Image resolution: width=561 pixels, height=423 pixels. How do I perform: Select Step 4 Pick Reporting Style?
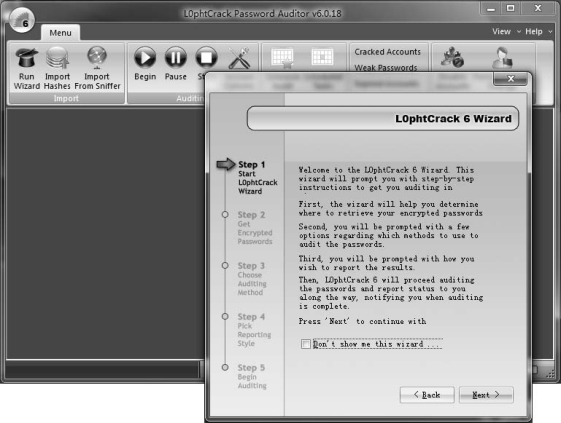click(254, 330)
